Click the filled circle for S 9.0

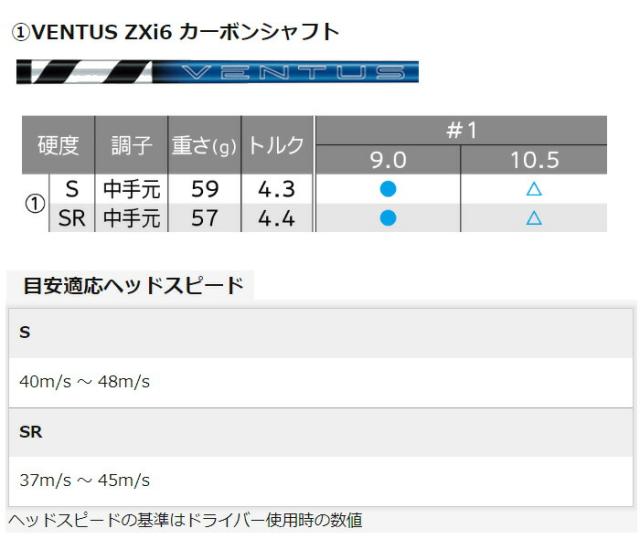[388, 189]
